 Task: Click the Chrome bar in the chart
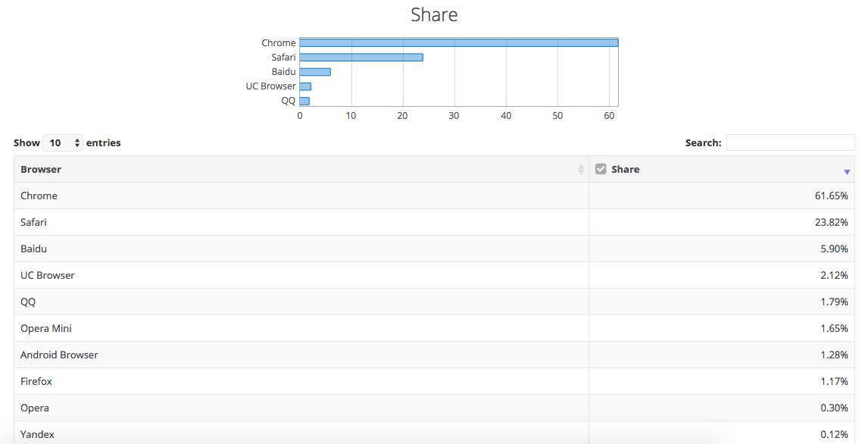coord(458,42)
